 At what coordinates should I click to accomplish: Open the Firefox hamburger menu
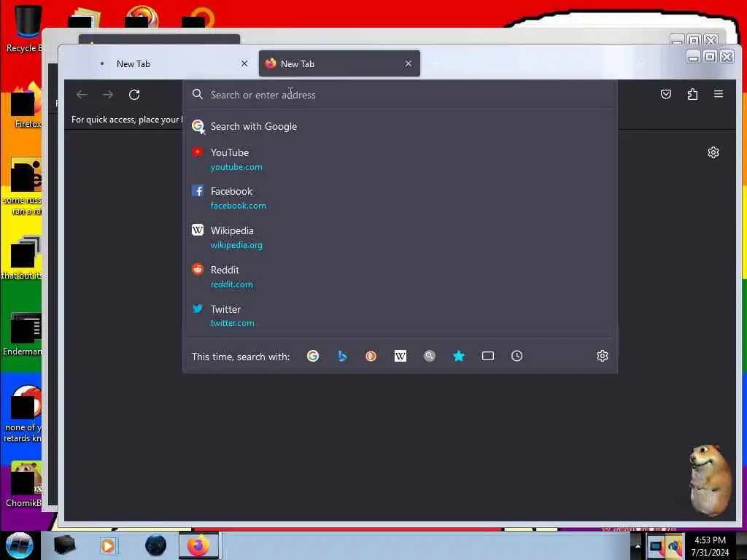[x=719, y=94]
